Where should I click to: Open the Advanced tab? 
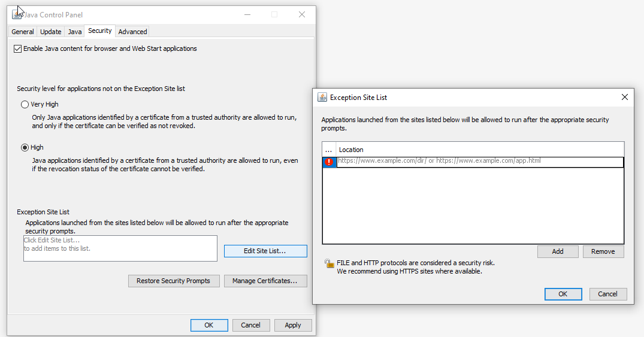click(x=132, y=32)
